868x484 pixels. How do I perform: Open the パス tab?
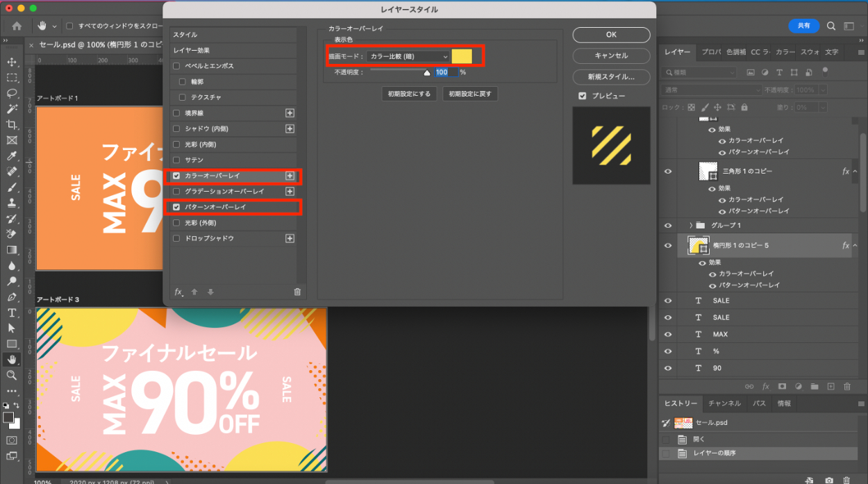coord(760,403)
